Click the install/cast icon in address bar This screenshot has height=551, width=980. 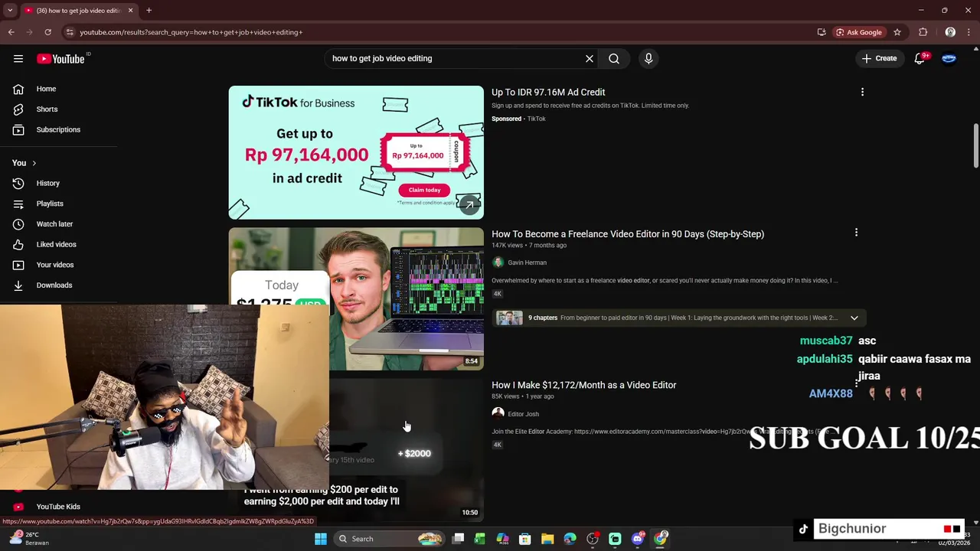point(822,32)
